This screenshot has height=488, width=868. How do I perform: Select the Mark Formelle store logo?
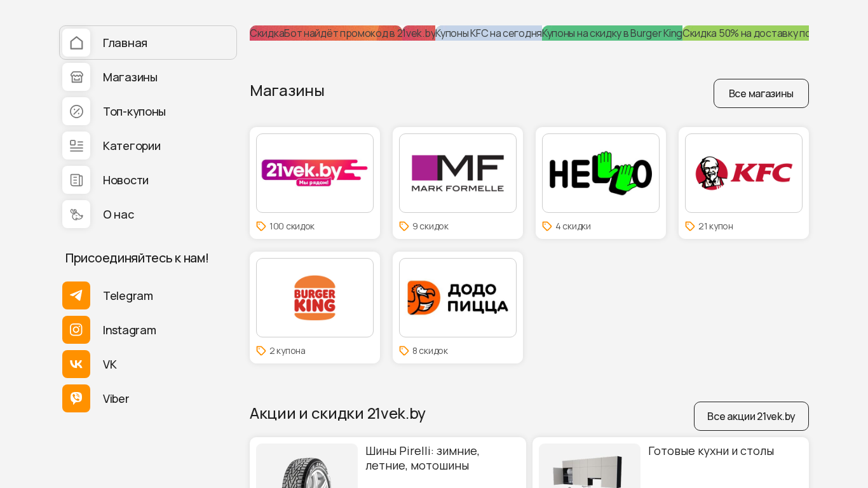458,173
